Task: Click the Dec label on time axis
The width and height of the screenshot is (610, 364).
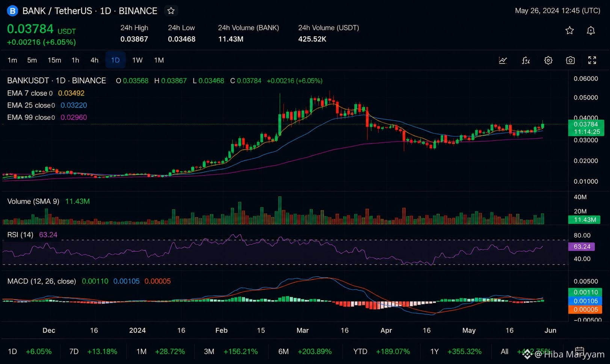Action: pos(48,331)
